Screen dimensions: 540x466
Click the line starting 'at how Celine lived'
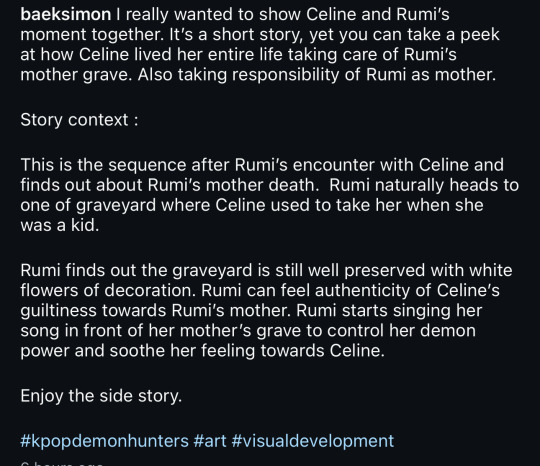[238, 54]
